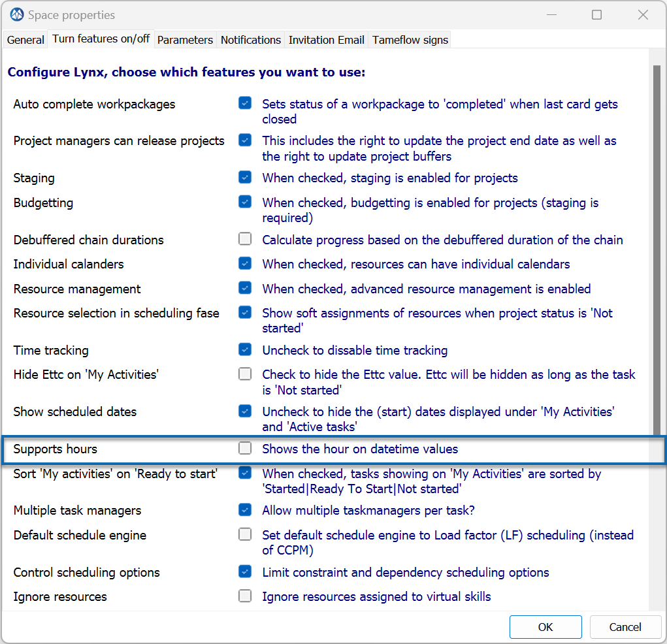The width and height of the screenshot is (667, 644).
Task: Click 'Uncheck to dissable time tracking' text
Action: click(x=355, y=351)
